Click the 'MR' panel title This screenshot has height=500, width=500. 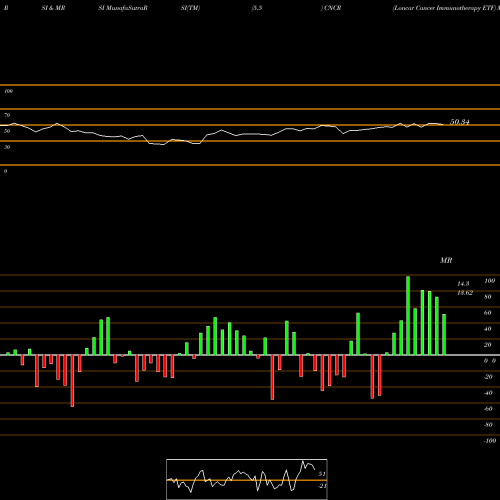point(446,260)
